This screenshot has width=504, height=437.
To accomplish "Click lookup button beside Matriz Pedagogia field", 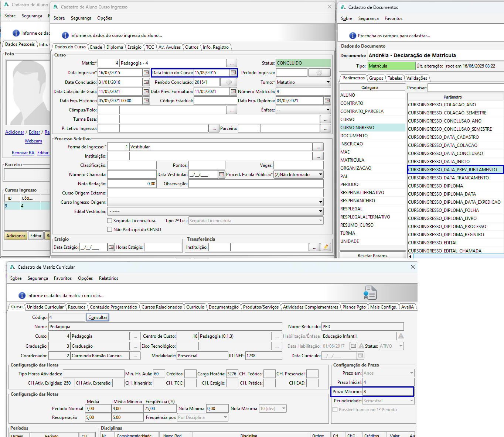I will pyautogui.click(x=232, y=63).
